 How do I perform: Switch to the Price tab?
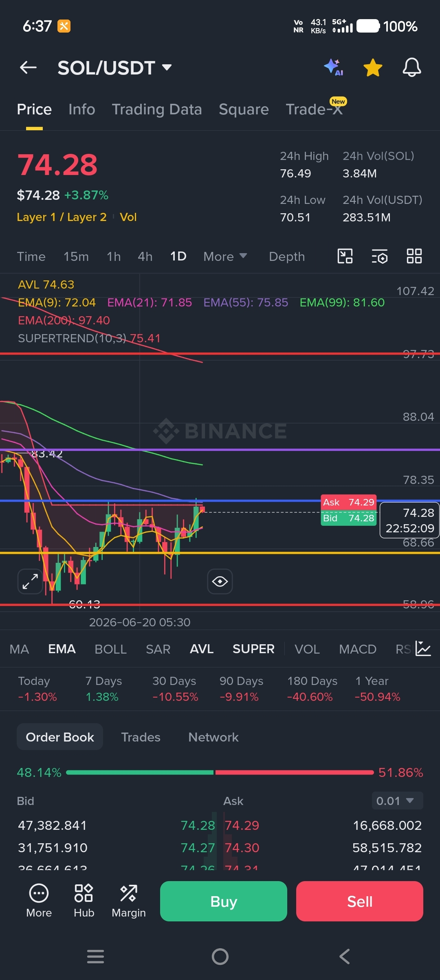(x=34, y=109)
